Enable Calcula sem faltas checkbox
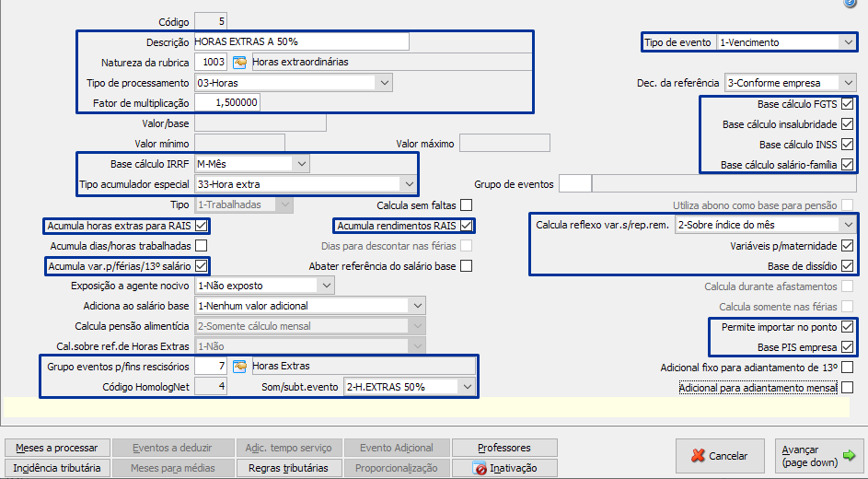The height and width of the screenshot is (479, 868). pos(466,204)
